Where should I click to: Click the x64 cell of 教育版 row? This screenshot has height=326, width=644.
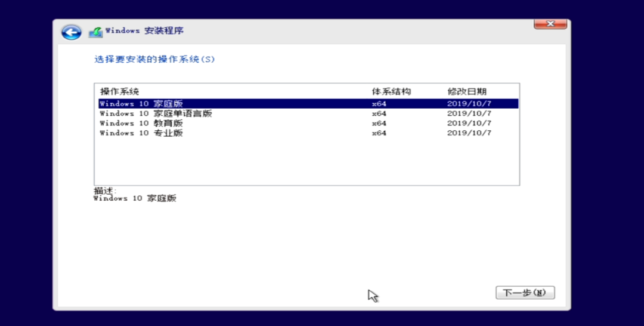click(x=379, y=124)
